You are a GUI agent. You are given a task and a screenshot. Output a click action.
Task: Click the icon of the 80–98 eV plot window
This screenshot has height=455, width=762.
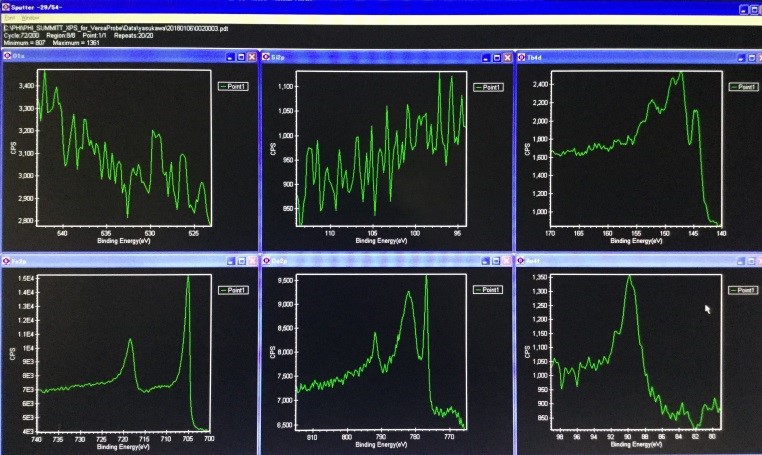click(x=522, y=260)
